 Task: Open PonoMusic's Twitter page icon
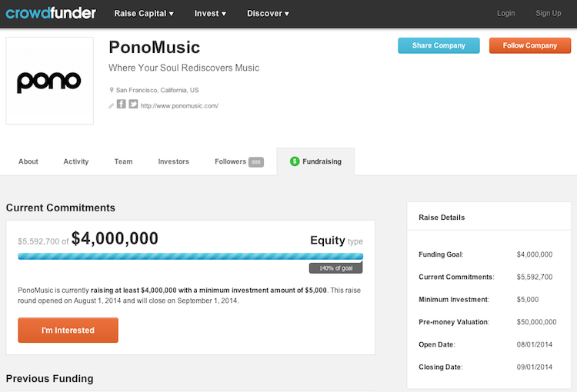click(x=133, y=104)
